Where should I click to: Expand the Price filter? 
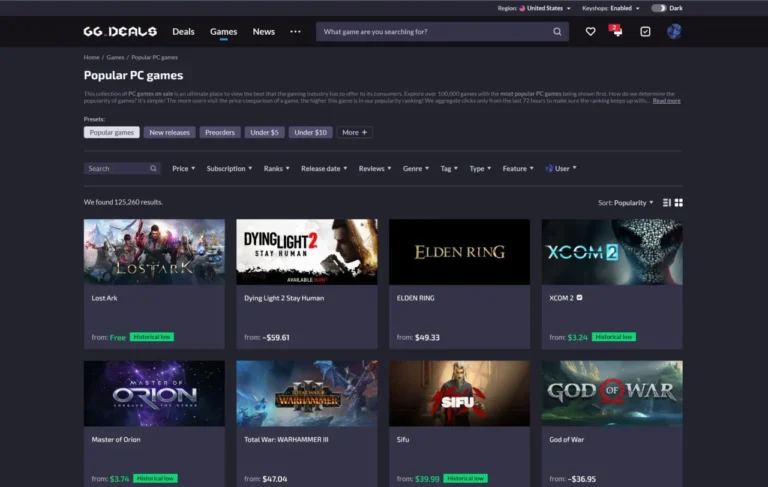(184, 169)
